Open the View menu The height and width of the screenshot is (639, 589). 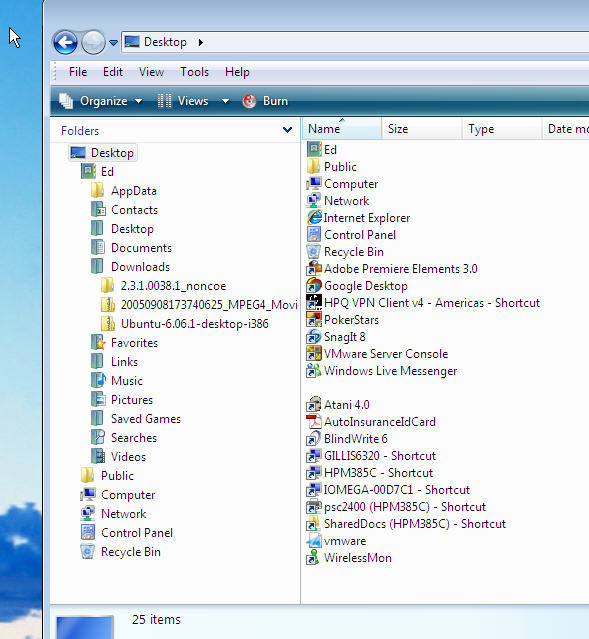151,72
